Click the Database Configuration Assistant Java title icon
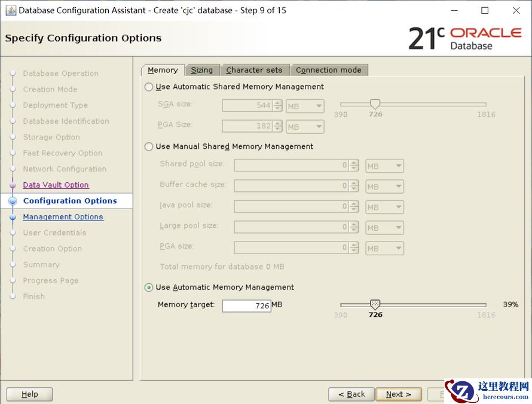 click(11, 11)
